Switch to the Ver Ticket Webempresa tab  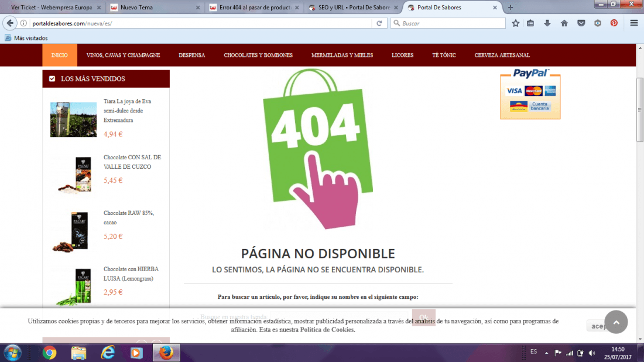point(52,8)
